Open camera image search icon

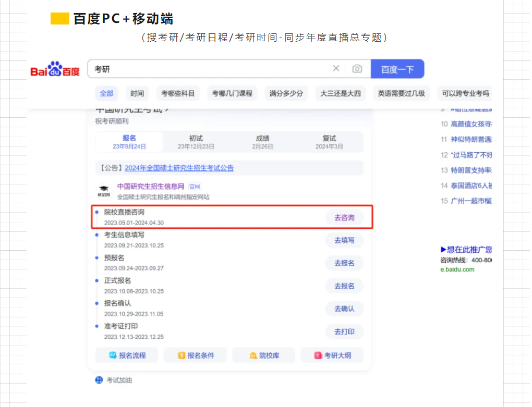(357, 69)
